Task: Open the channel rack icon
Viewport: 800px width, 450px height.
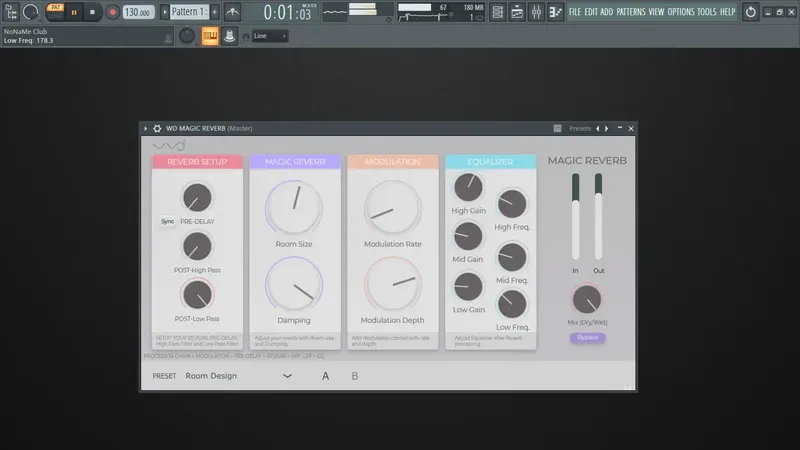Action: coord(497,12)
